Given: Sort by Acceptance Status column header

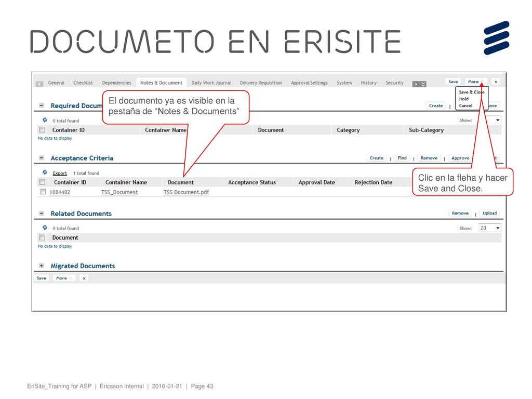Looking at the screenshot, I should pyautogui.click(x=252, y=182).
